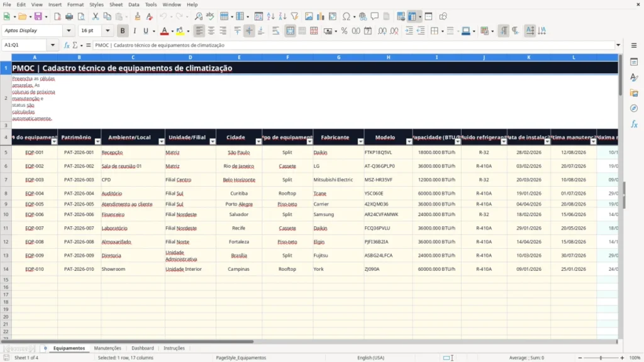Image resolution: width=644 pixels, height=362 pixels.
Task: Run the spelling check
Action: tap(210, 16)
